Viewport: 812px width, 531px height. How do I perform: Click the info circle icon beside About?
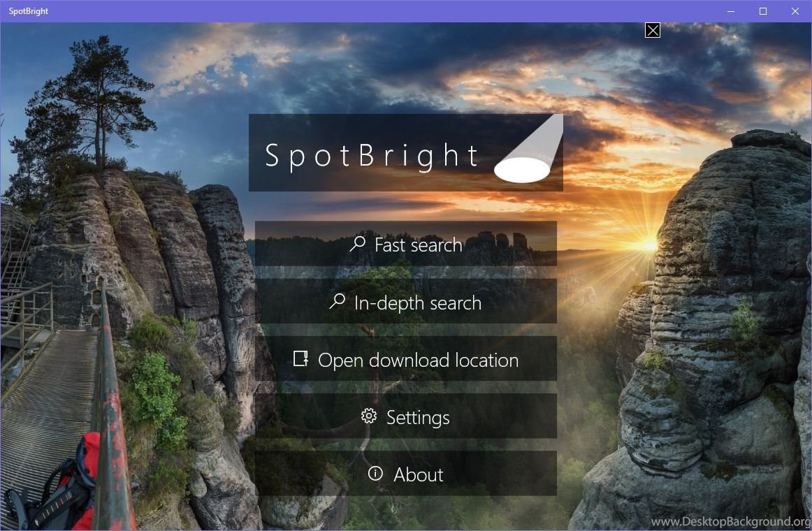(375, 473)
